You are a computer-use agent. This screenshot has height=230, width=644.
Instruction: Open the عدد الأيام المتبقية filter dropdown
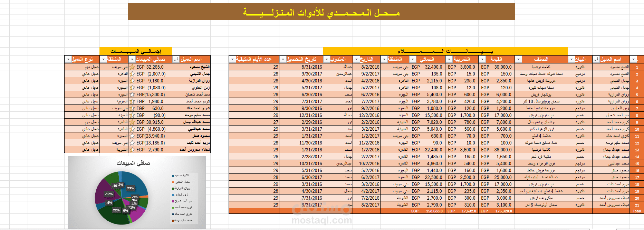pos(232,60)
